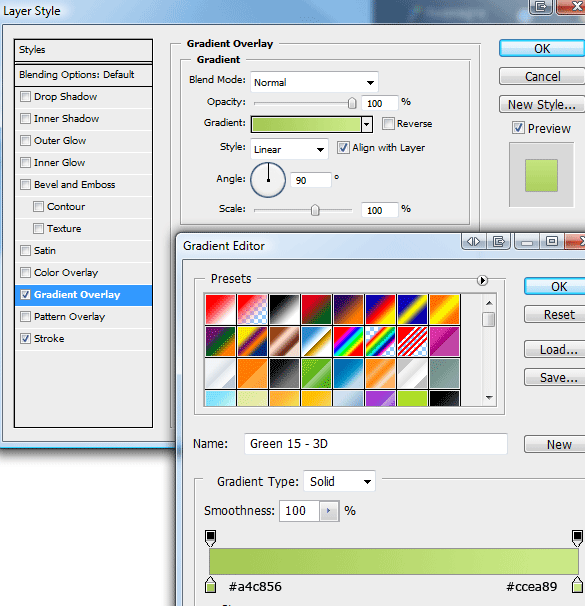Click the New Style... button
585x606 pixels.
[542, 104]
